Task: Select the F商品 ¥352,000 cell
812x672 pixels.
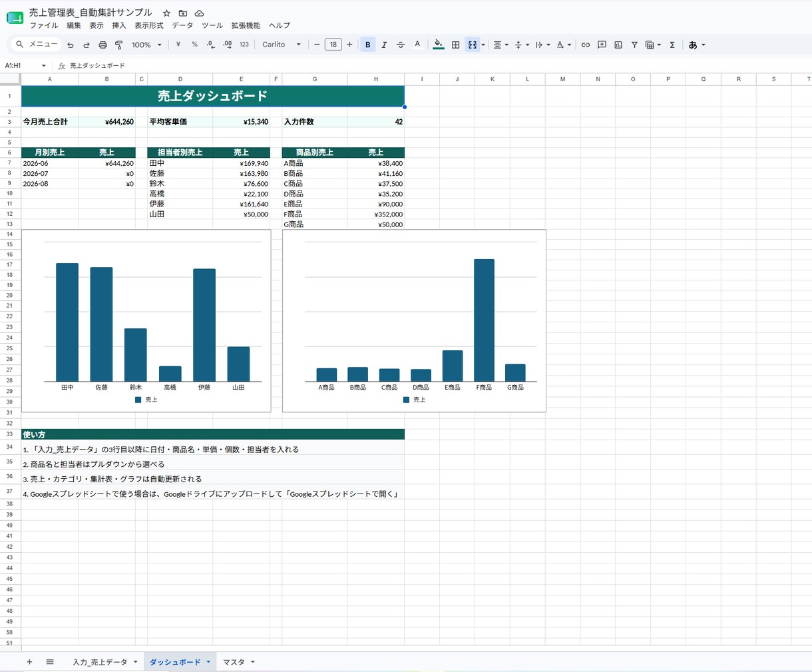Action: [x=376, y=214]
